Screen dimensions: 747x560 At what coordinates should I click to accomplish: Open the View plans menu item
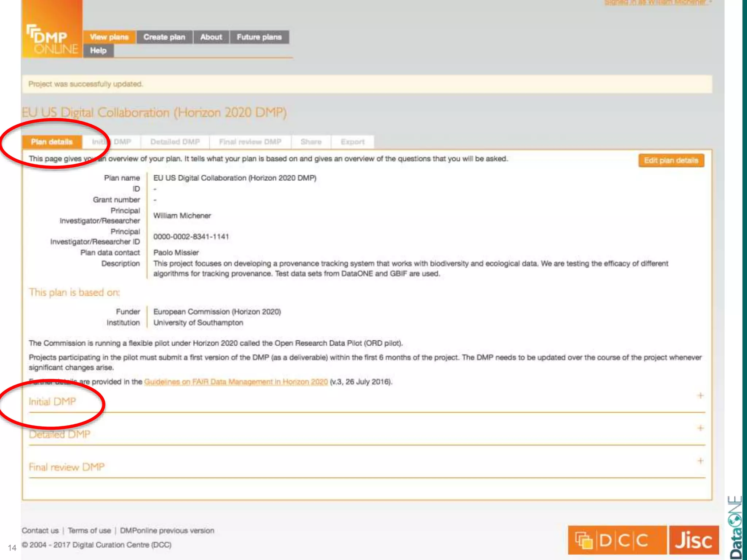(109, 37)
